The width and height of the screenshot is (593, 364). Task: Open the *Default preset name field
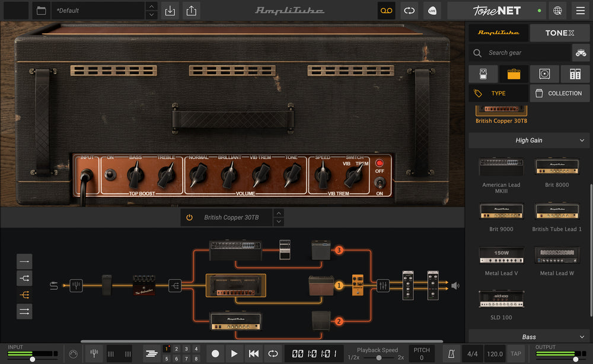pyautogui.click(x=98, y=11)
